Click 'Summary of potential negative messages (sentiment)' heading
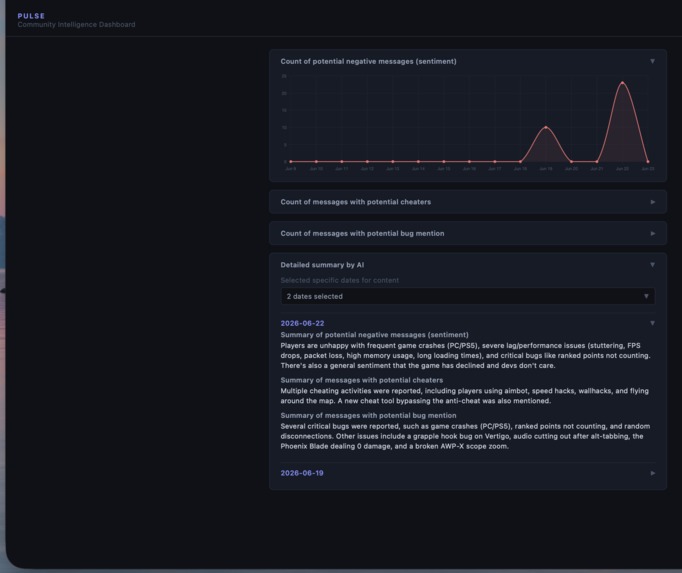 click(374, 335)
